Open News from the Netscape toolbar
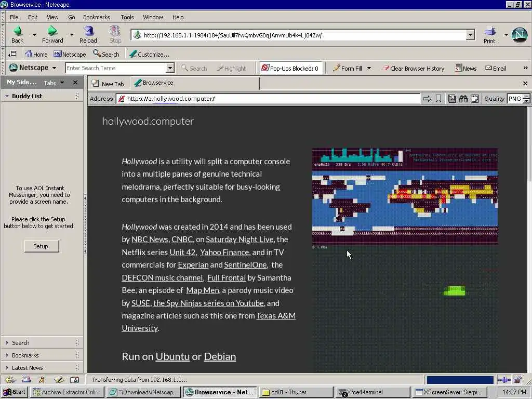The height and width of the screenshot is (399, 532). click(465, 68)
